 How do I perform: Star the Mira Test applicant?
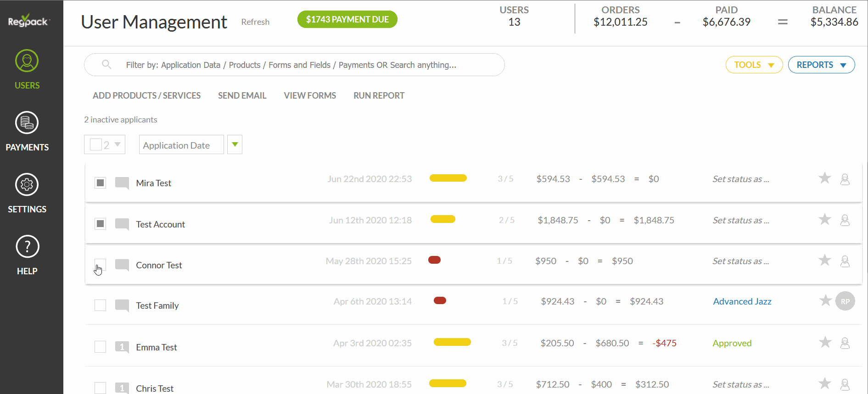pos(824,178)
